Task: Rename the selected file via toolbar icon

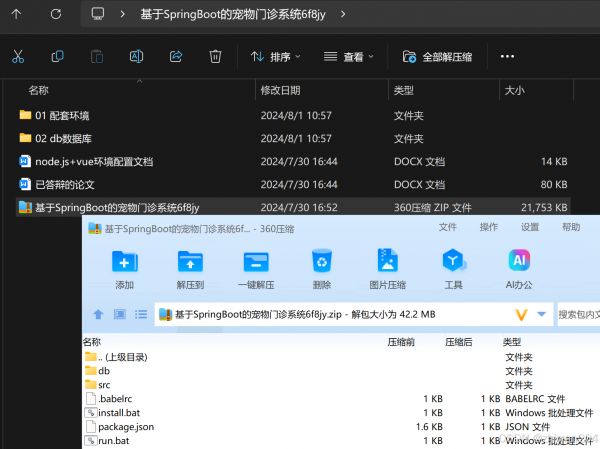Action: pyautogui.click(x=137, y=57)
